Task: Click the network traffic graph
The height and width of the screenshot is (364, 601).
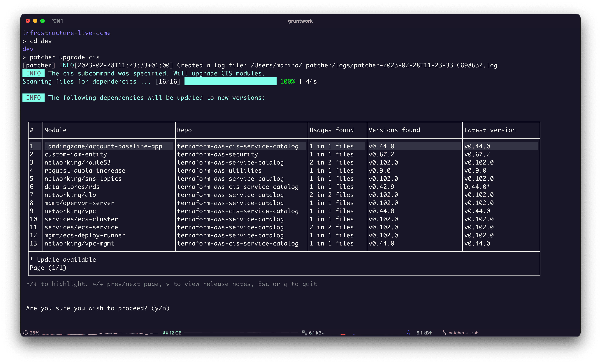Action: 373,333
